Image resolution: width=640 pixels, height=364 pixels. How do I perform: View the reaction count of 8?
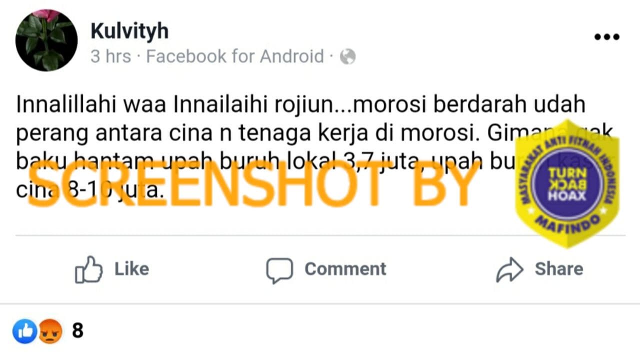tap(77, 331)
